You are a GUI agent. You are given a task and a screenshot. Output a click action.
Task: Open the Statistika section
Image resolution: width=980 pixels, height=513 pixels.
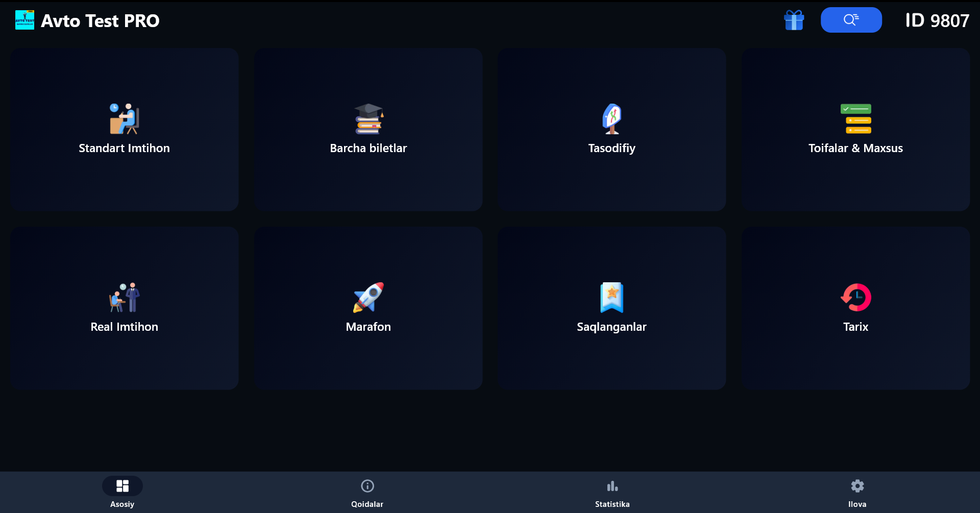[612, 492]
